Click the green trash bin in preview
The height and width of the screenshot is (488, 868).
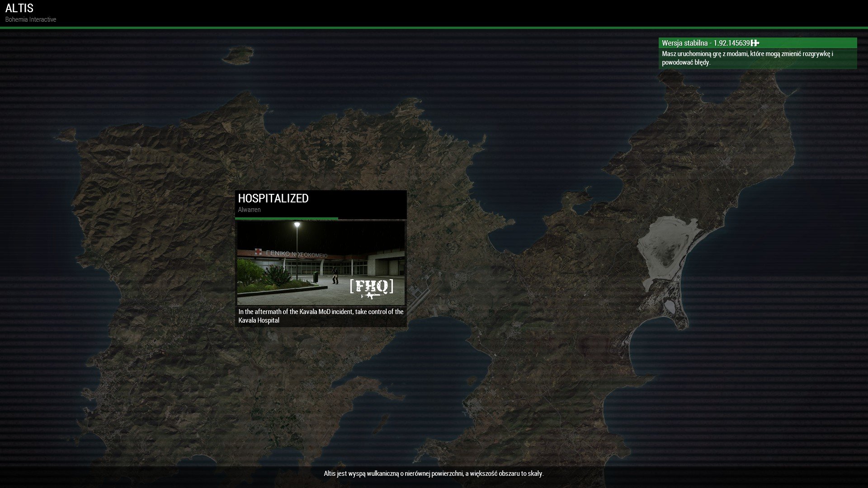click(315, 277)
